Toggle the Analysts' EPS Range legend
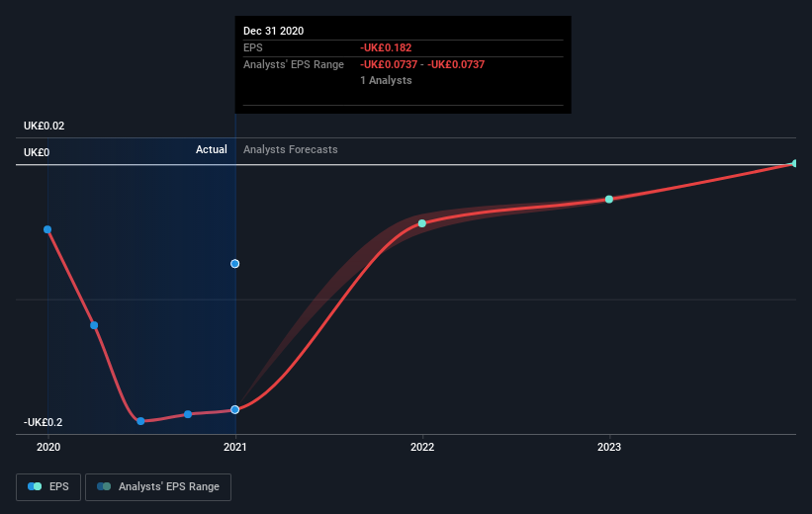 click(158, 486)
